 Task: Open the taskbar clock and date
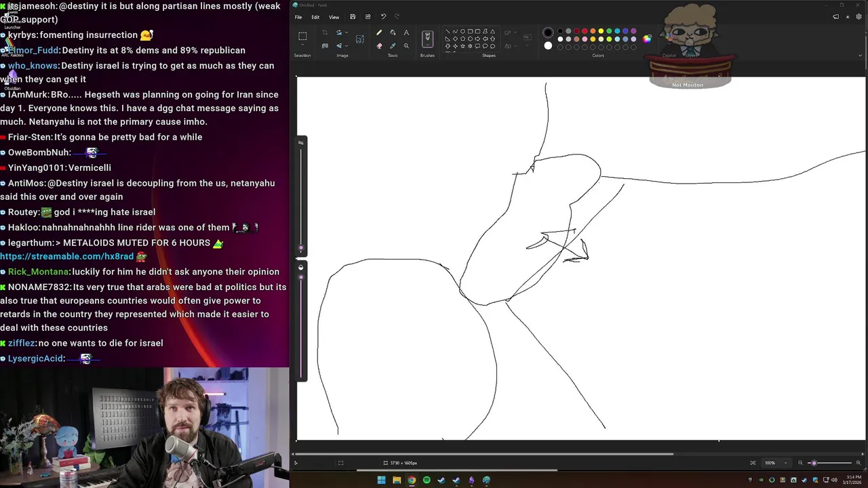tap(854, 479)
